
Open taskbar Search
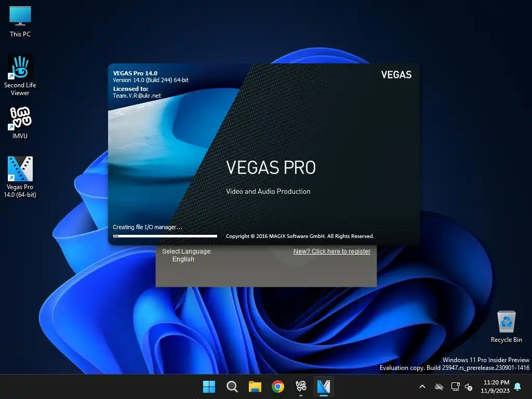(x=232, y=387)
